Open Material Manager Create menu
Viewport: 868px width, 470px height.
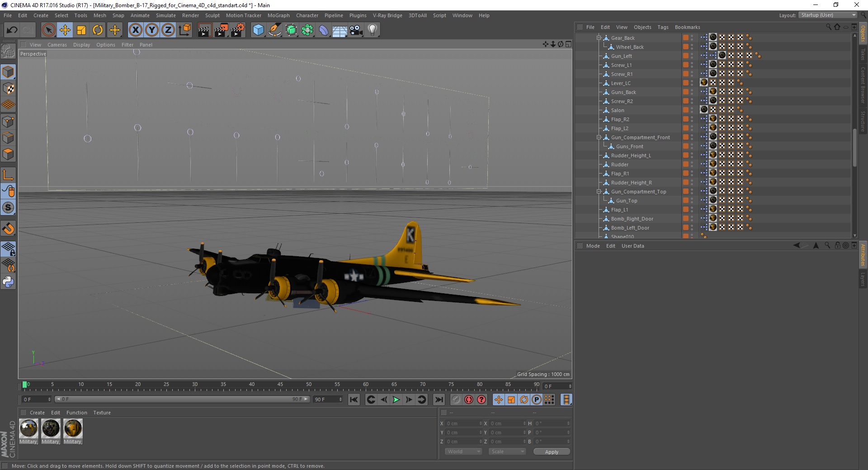(x=37, y=413)
